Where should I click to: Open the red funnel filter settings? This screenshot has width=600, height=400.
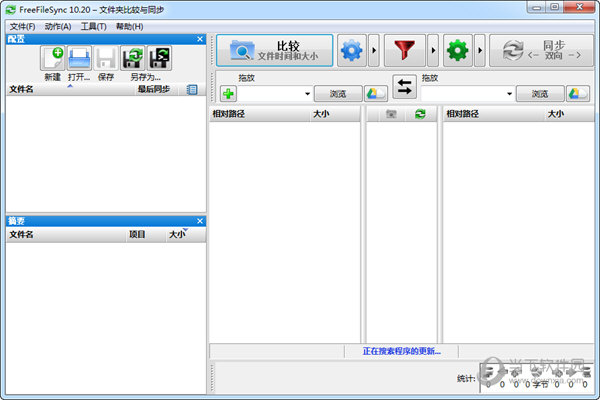coord(404,51)
